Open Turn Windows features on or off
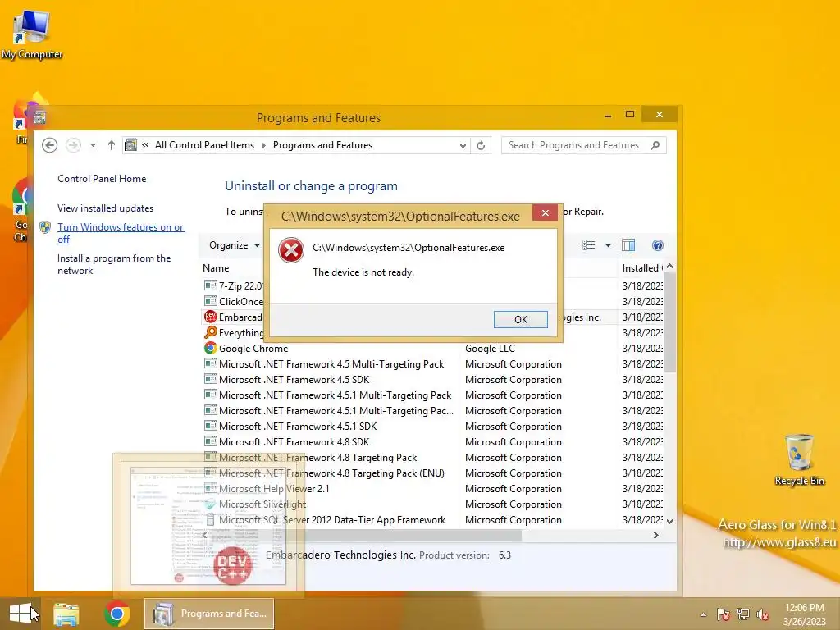Screen dimensions: 840x630 (x=121, y=233)
